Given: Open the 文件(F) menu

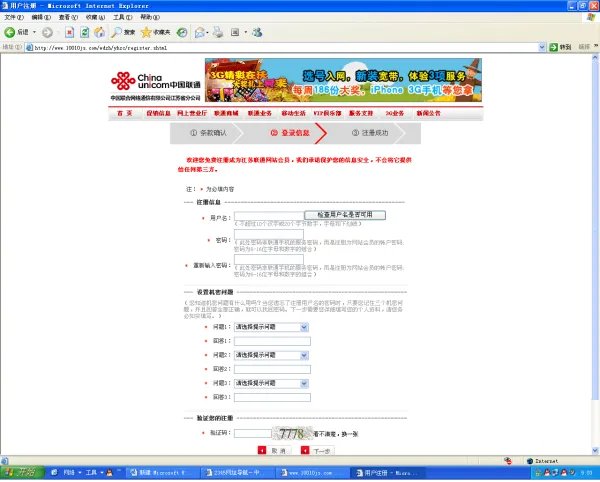Looking at the screenshot, I should (x=14, y=17).
